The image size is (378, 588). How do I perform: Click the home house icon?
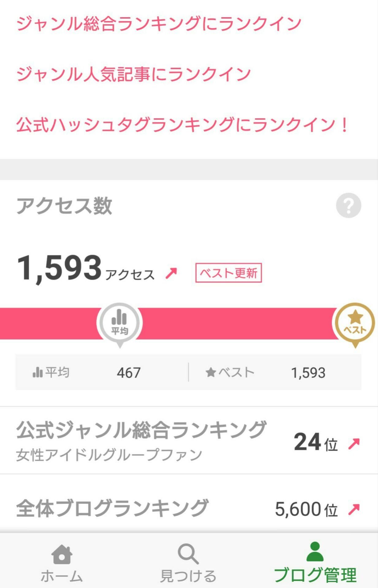[62, 554]
